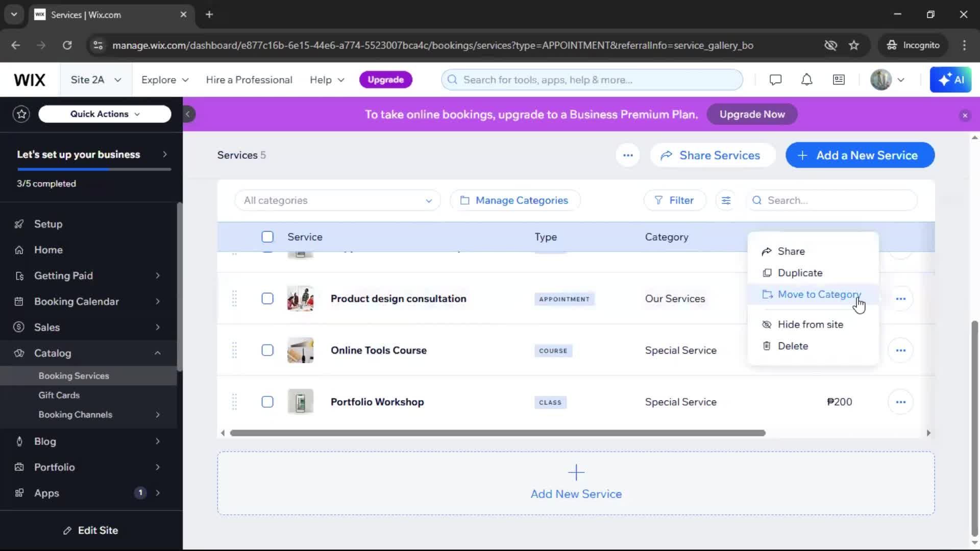Open the account avatar menu

point(887,80)
